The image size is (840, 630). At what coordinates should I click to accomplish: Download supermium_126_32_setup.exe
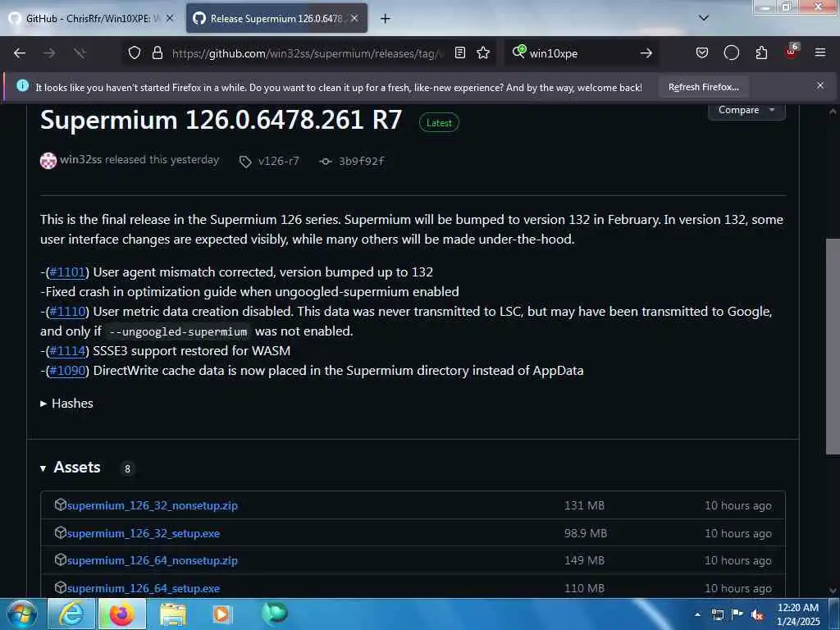coord(143,533)
